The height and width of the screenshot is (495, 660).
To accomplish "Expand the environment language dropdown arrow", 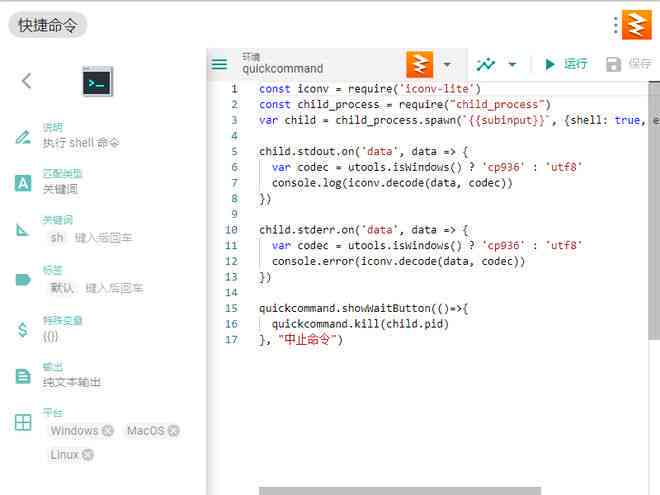I will 447,64.
